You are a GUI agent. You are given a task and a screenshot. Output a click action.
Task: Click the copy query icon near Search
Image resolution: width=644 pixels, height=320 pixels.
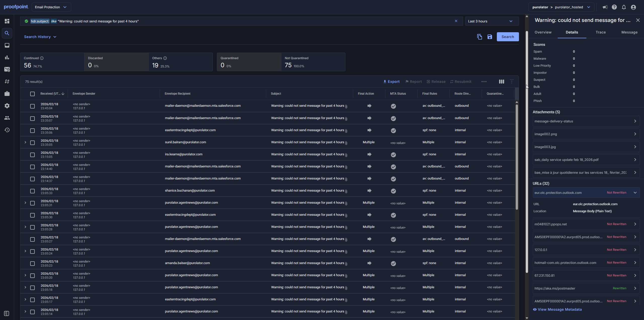click(x=479, y=37)
